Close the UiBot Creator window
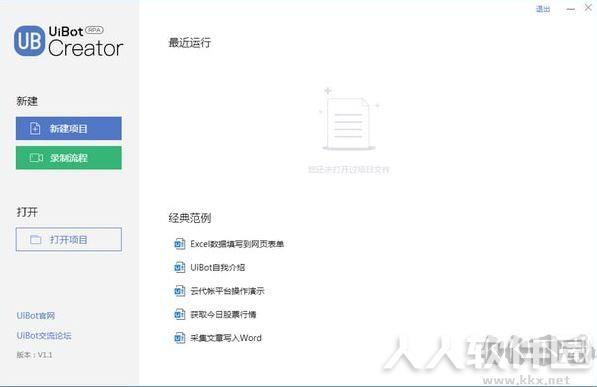This screenshot has height=387, width=597. coord(588,8)
